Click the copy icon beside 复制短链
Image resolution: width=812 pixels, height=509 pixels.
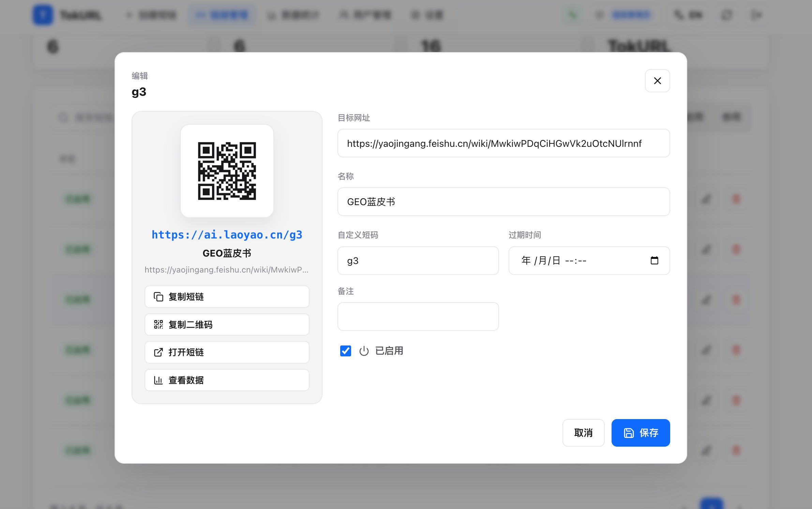(x=158, y=297)
